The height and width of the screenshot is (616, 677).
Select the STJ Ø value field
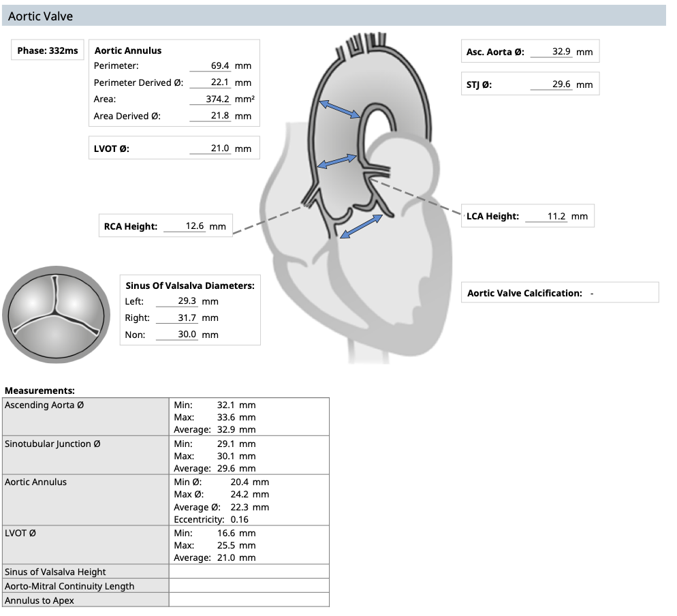click(552, 85)
